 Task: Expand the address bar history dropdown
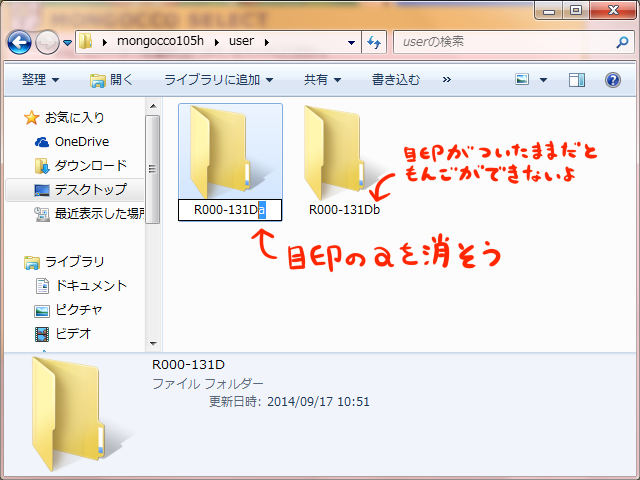point(351,42)
